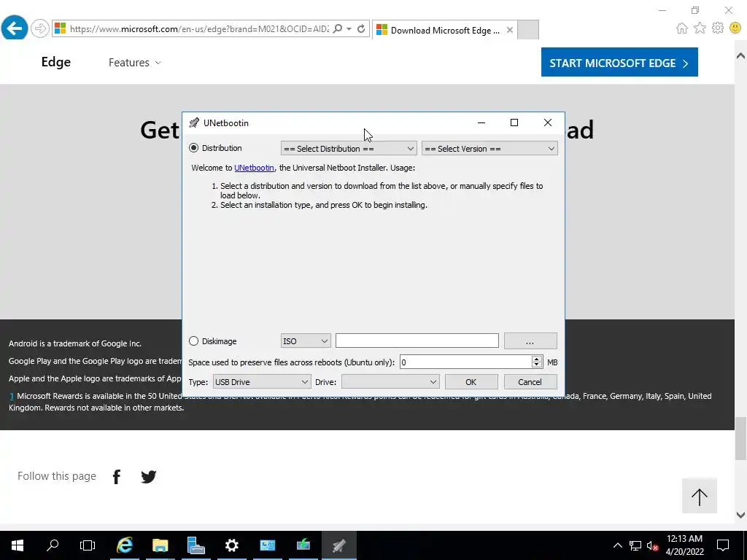Click the browser Home icon

pyautogui.click(x=682, y=28)
